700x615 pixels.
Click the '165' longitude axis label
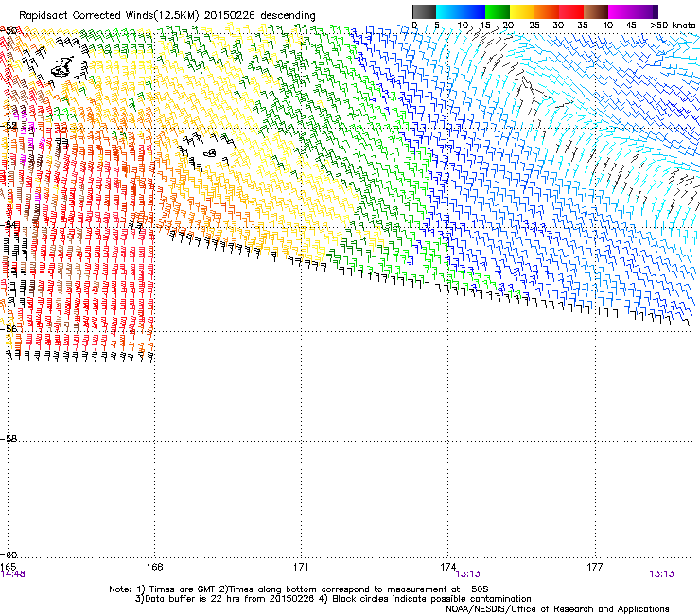click(8, 567)
